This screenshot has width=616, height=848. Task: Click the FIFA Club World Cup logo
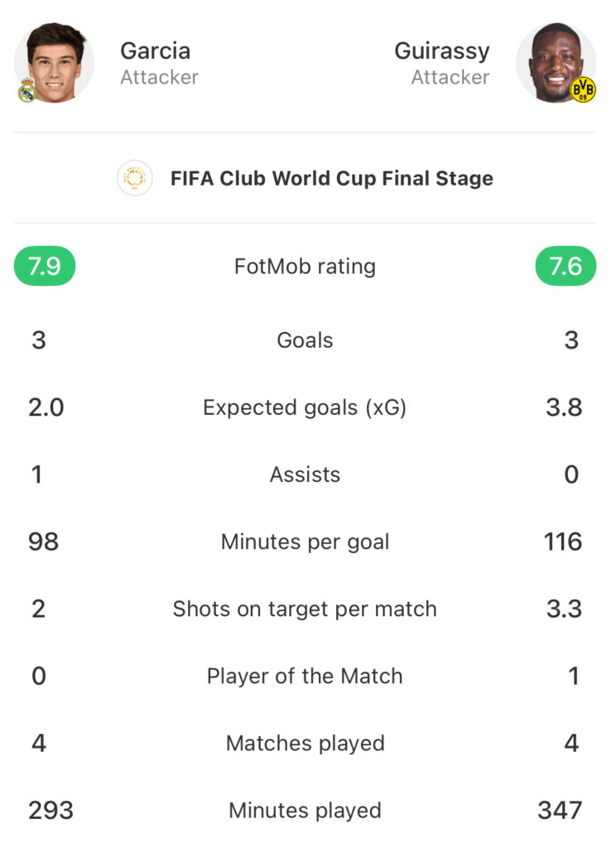(135, 178)
